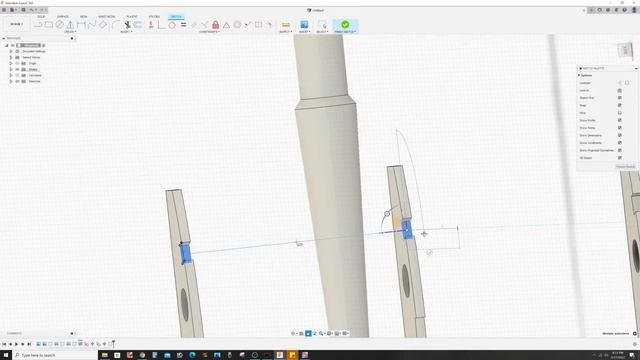Expand the Document Settings tree node
Screen dimensions: 640x360
pos(11,51)
